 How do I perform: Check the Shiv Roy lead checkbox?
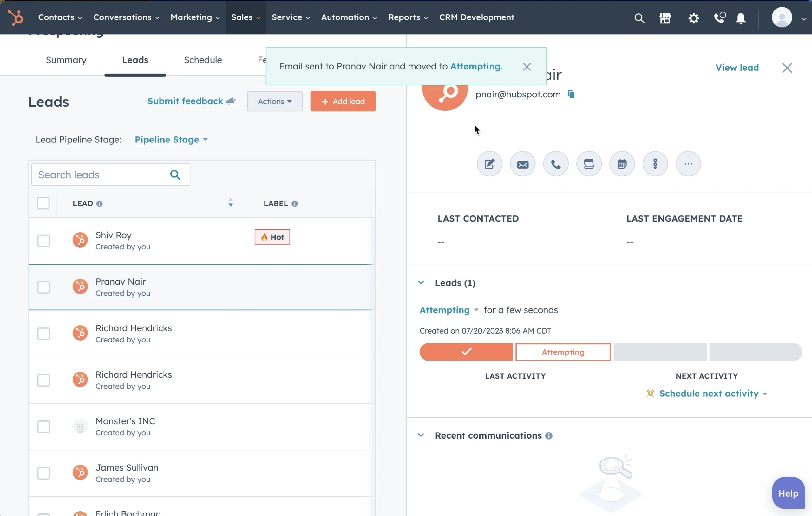43,241
